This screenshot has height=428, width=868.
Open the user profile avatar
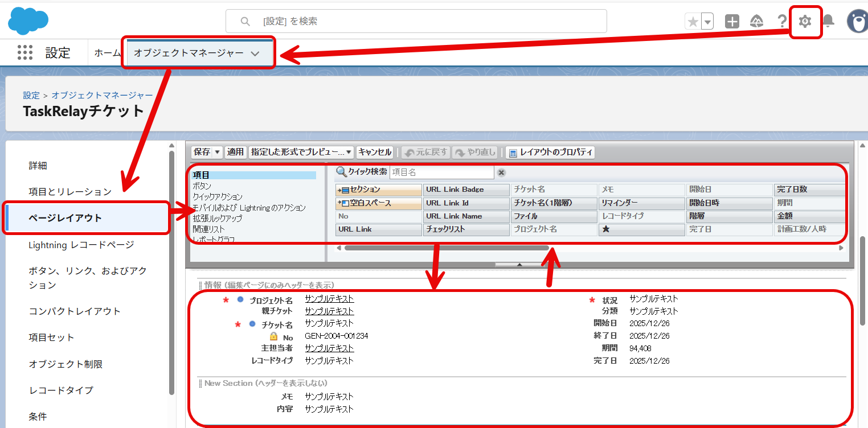(857, 22)
